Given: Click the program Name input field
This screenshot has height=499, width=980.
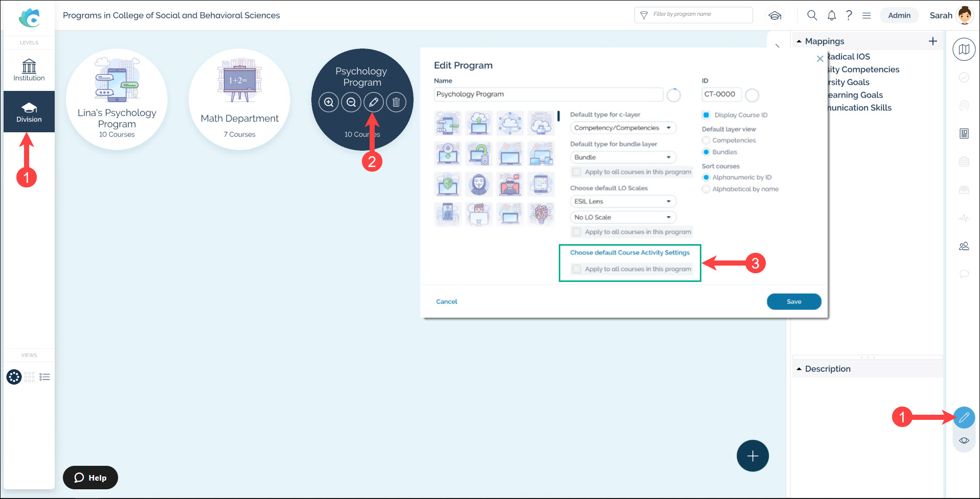Looking at the screenshot, I should (549, 94).
